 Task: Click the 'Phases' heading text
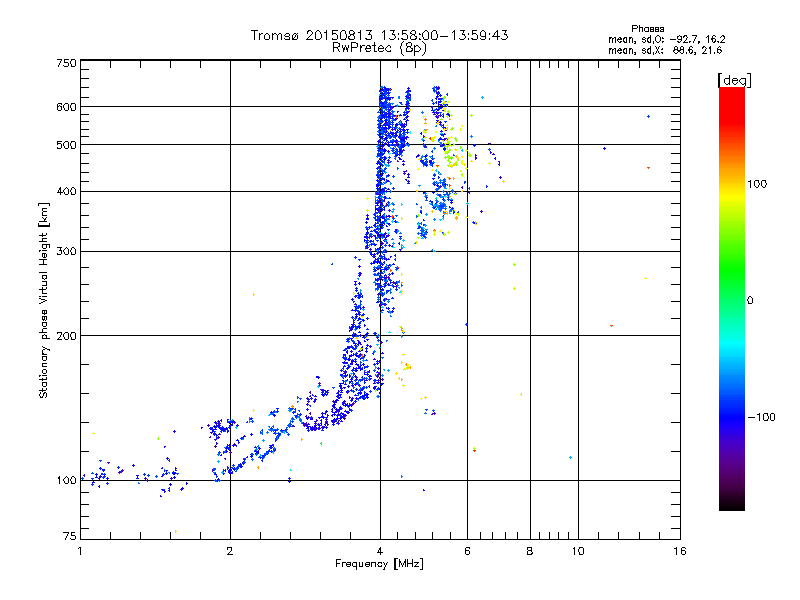647,29
